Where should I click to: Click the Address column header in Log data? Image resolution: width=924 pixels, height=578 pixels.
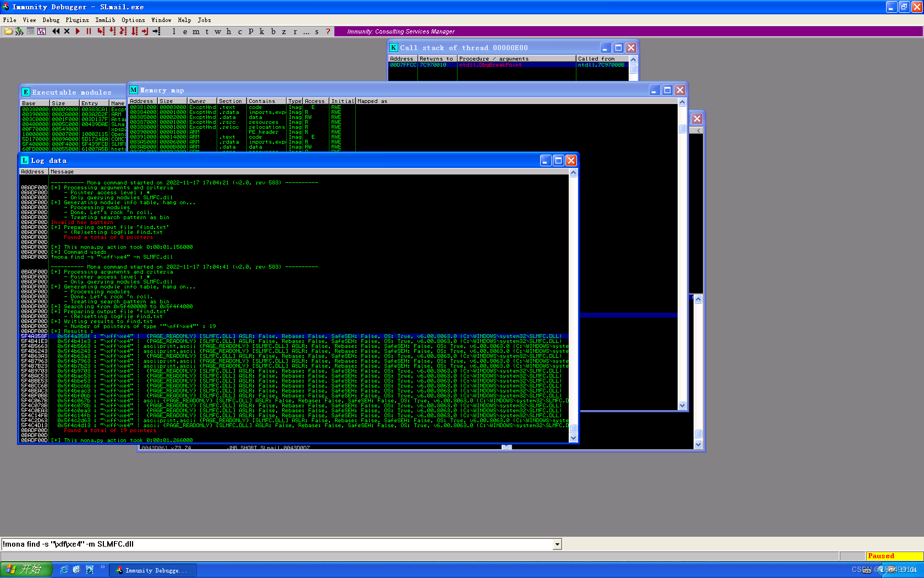[34, 172]
